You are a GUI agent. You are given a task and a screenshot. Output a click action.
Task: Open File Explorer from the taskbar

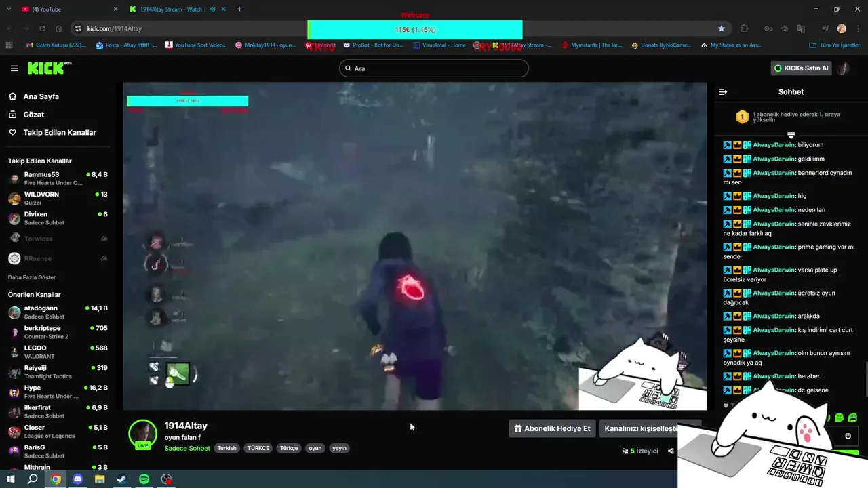[100, 479]
